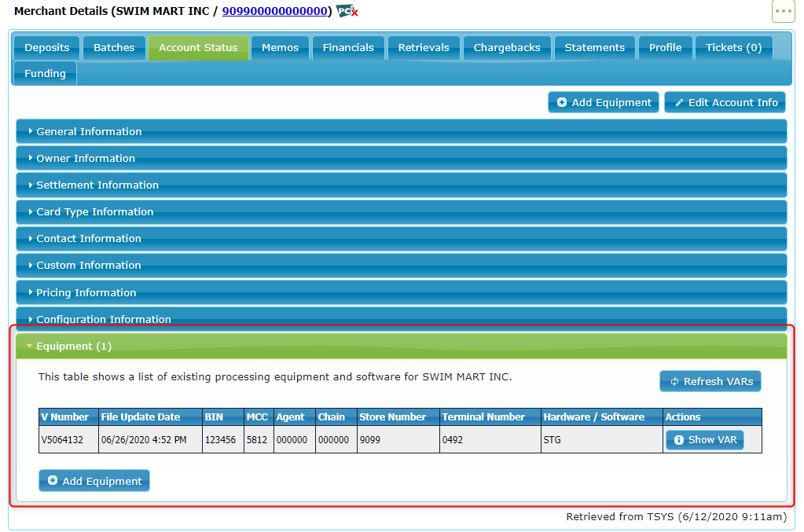
Task: Click the equipment table description text
Action: coord(275,376)
